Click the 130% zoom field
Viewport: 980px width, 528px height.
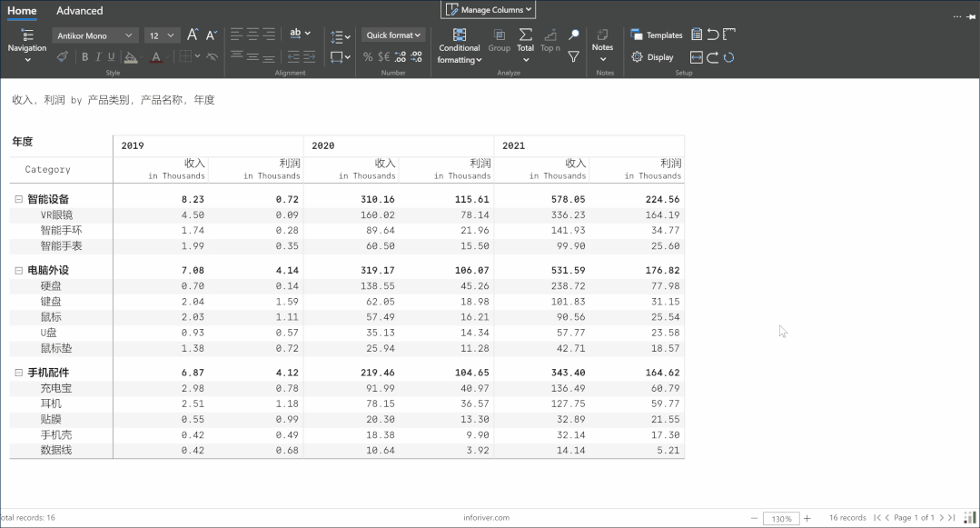[781, 518]
